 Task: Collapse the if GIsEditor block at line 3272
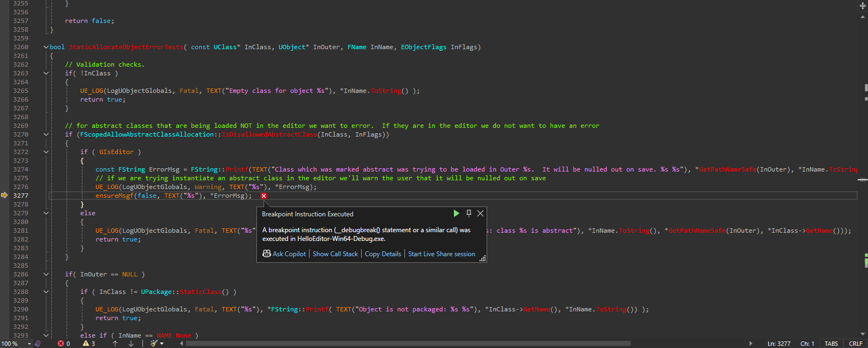[46, 152]
